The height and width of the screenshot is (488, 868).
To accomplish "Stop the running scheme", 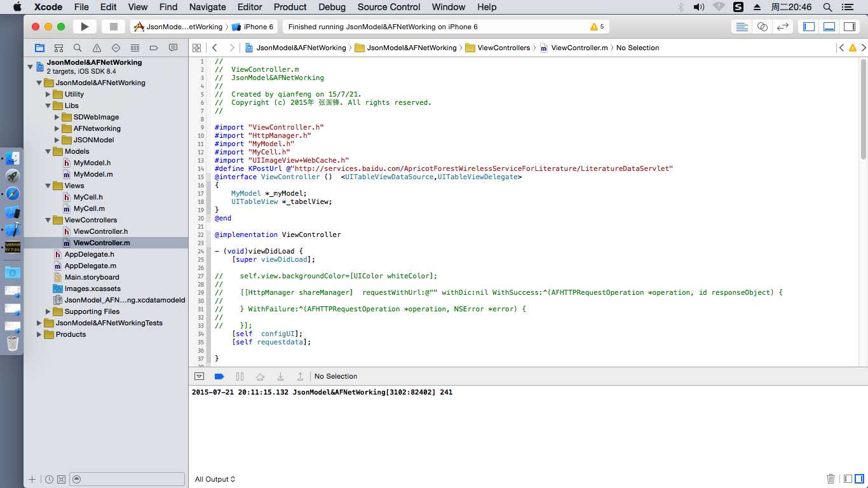I will click(x=114, y=27).
